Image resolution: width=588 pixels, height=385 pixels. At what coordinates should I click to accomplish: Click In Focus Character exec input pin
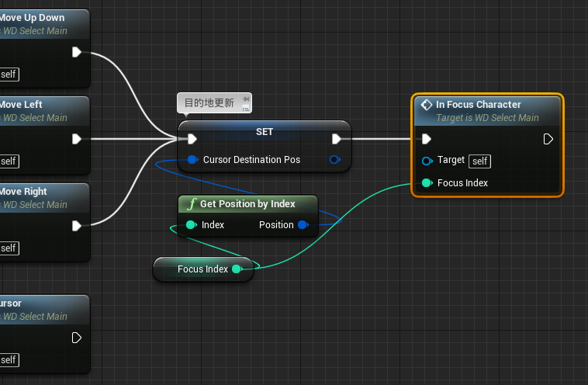click(x=427, y=139)
